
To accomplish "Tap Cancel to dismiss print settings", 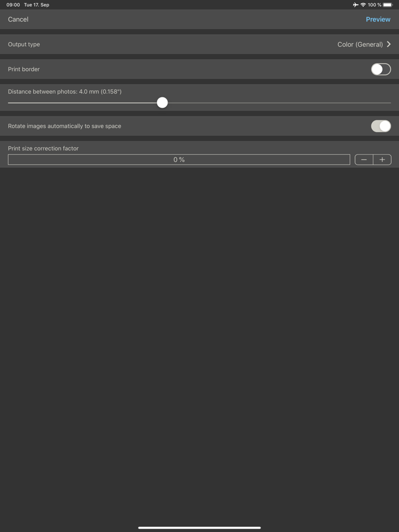I will tap(18, 19).
